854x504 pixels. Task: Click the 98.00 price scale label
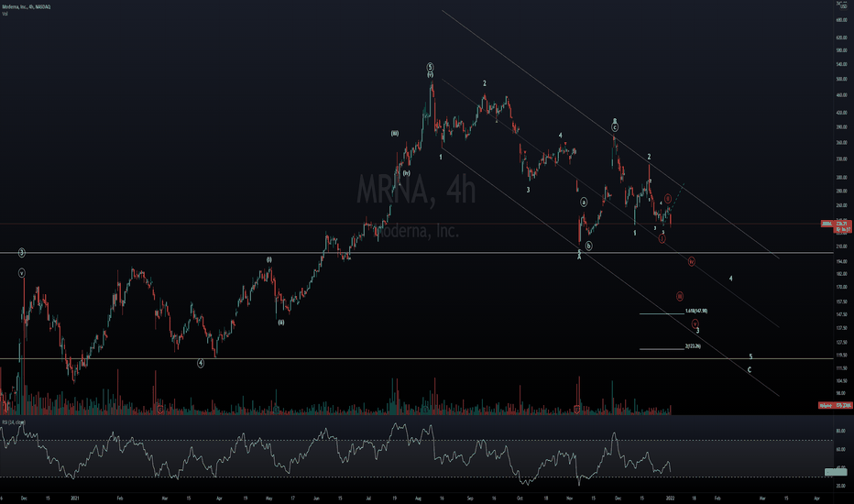point(841,393)
